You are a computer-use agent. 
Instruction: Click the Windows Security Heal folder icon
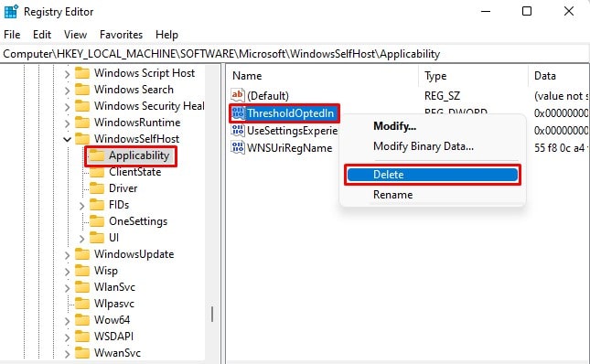[x=82, y=106]
